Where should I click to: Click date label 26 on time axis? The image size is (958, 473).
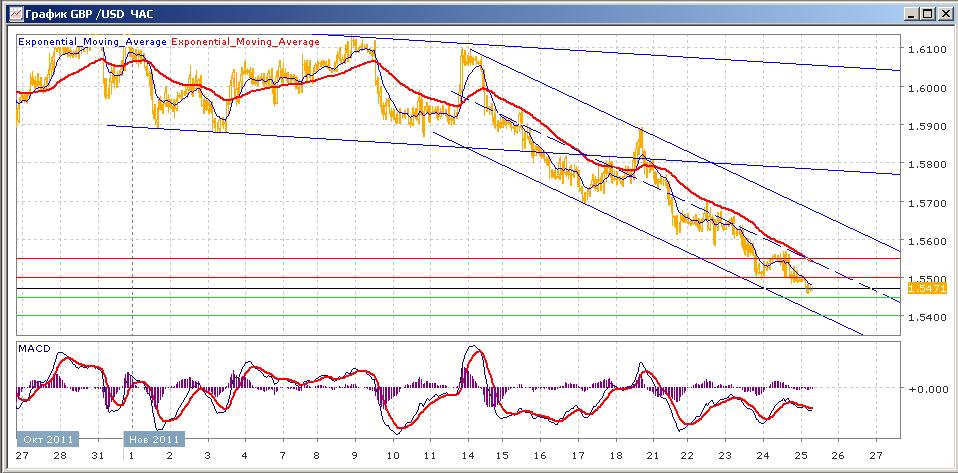tap(838, 456)
